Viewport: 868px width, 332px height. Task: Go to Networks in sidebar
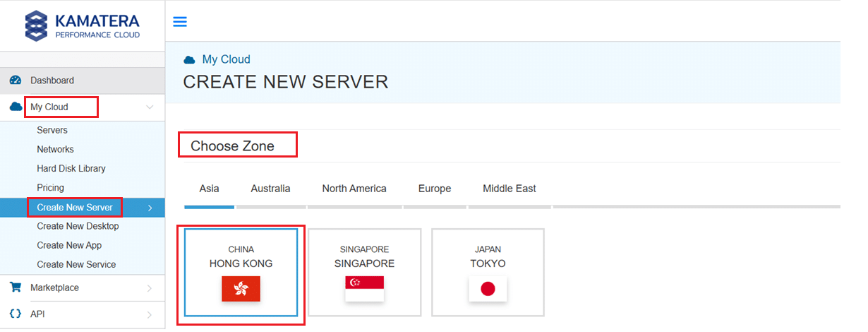55,150
